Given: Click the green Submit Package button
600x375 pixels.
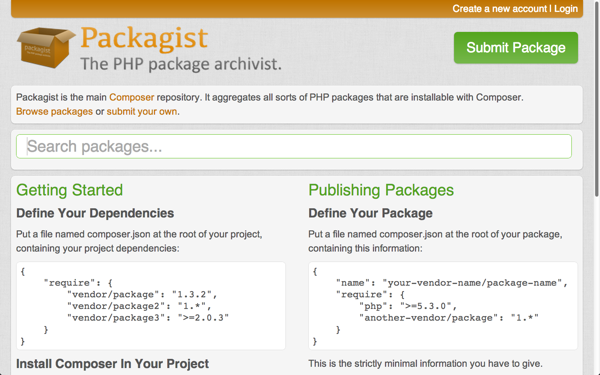Looking at the screenshot, I should (516, 48).
